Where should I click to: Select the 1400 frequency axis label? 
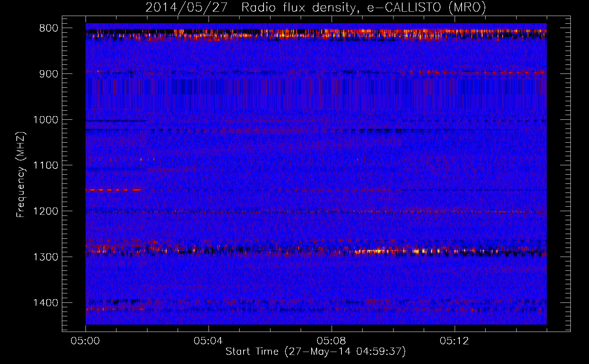(46, 303)
